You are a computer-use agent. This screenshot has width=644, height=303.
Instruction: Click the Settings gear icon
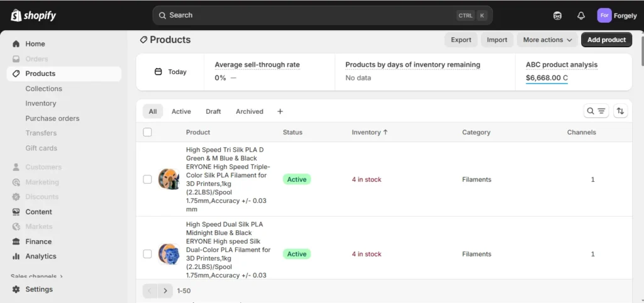(x=16, y=289)
